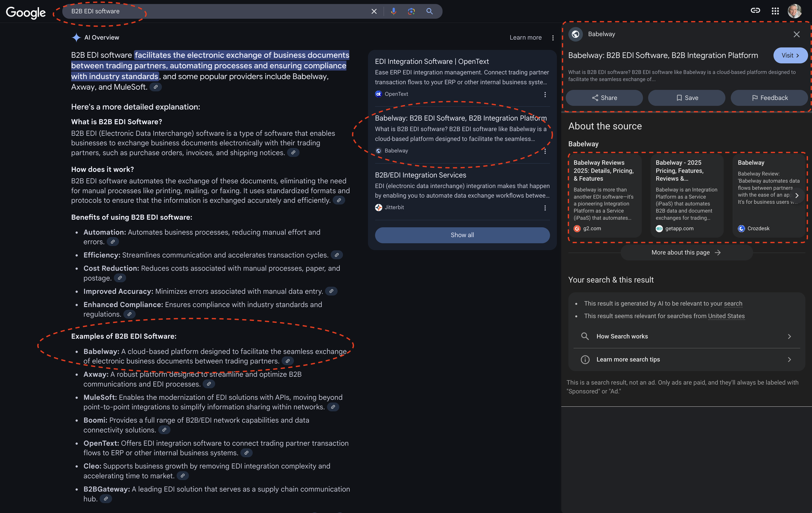This screenshot has height=513, width=812.
Task: Click the user profile avatar
Action: tap(794, 11)
